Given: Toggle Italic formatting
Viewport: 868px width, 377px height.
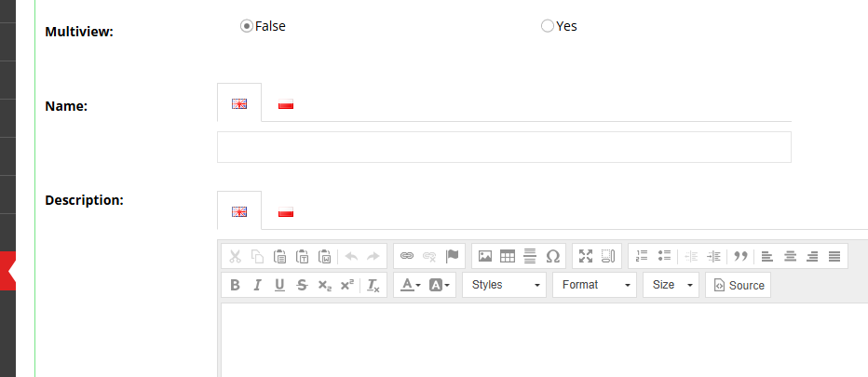Looking at the screenshot, I should click(257, 285).
